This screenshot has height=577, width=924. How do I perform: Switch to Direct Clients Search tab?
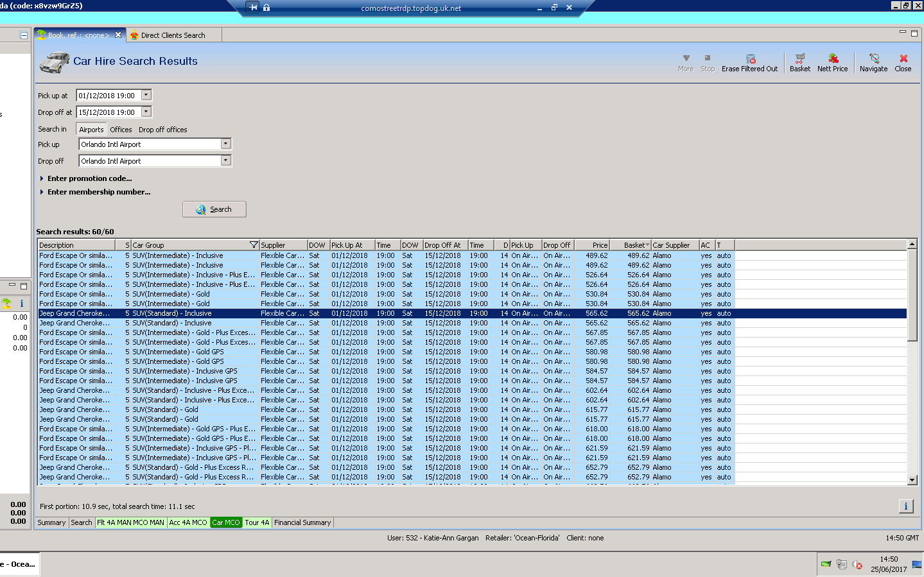172,35
